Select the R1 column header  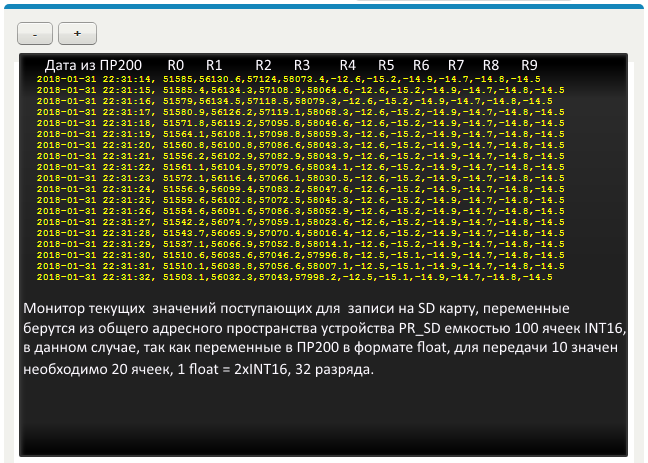click(x=214, y=65)
